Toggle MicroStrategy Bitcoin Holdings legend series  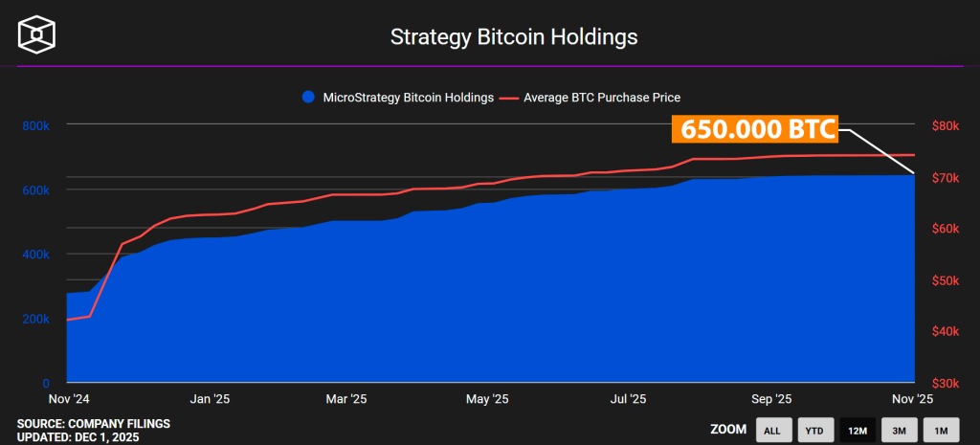coord(398,97)
